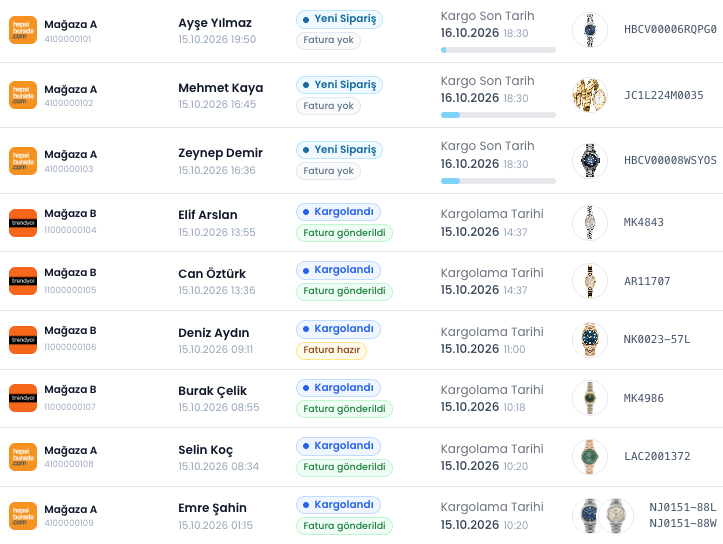This screenshot has width=723, height=544.
Task: Click order number 11000000106
Action: (70, 347)
